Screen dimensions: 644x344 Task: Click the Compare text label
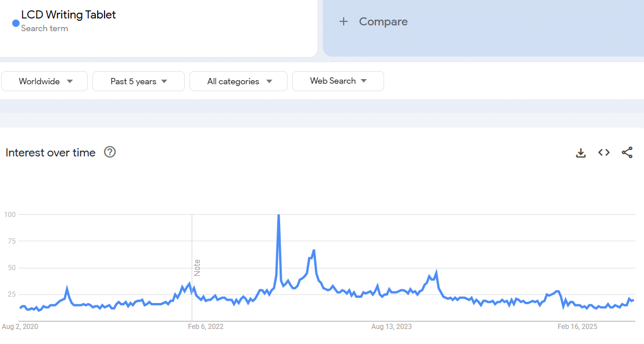pos(383,21)
